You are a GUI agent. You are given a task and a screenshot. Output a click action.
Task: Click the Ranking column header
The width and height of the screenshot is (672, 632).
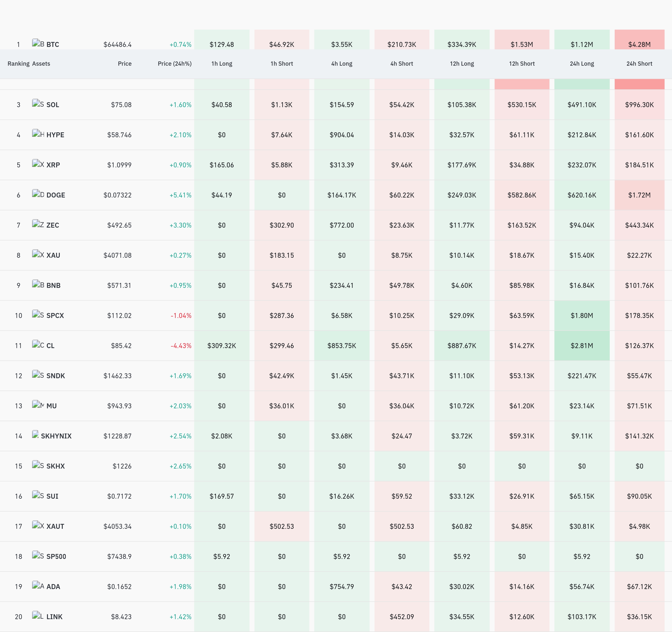(19, 63)
